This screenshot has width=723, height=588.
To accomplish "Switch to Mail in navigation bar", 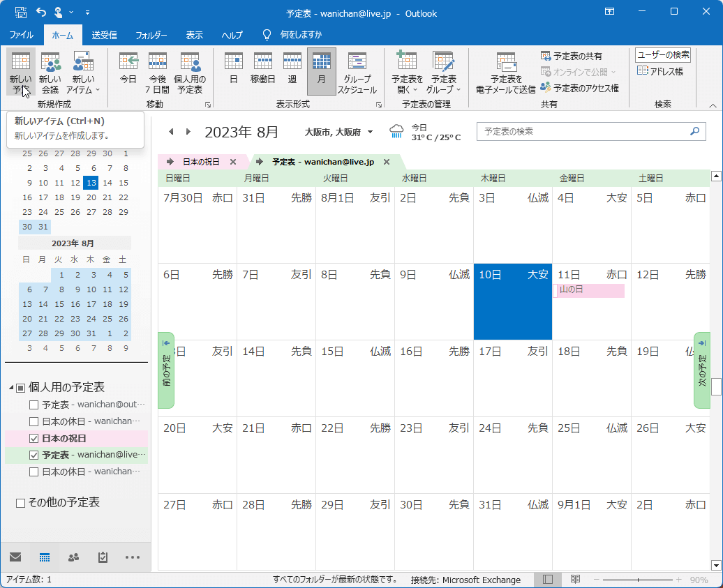I will [15, 557].
